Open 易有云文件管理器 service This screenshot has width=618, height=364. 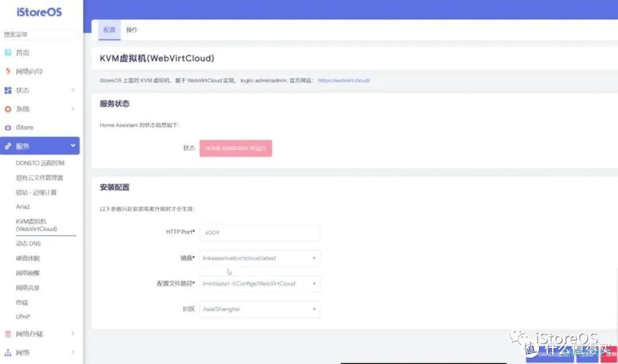point(39,178)
